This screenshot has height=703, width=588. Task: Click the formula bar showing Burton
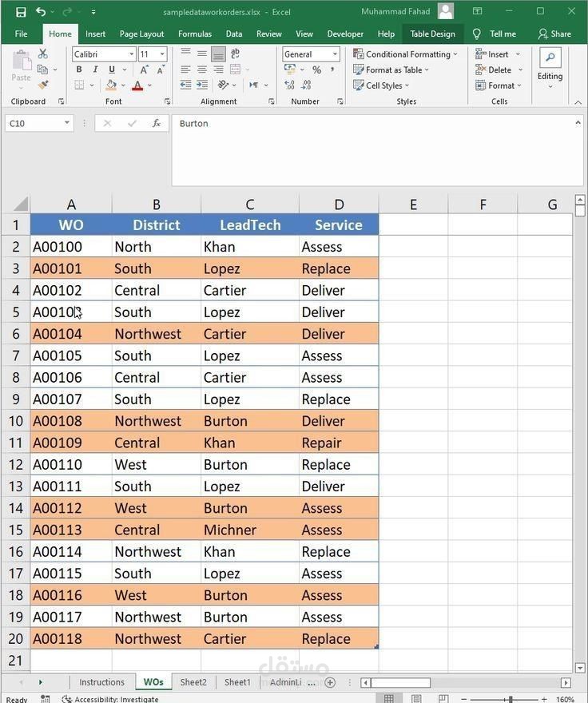point(377,149)
